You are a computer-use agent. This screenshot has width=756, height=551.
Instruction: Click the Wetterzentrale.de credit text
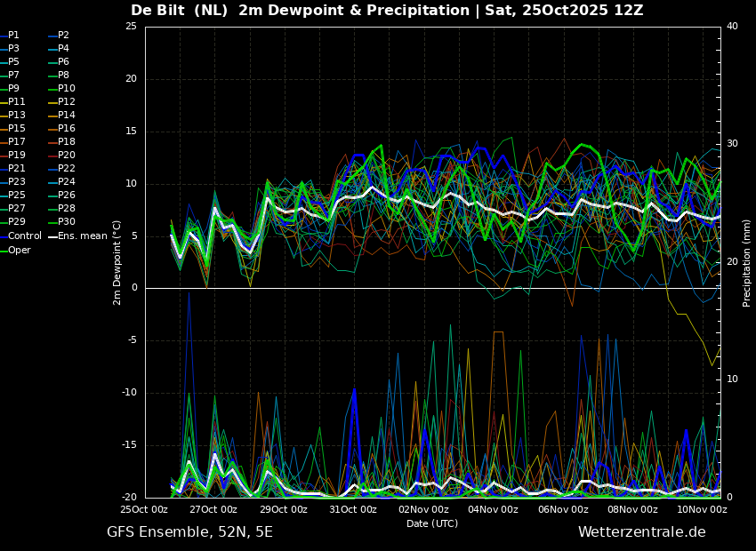click(x=642, y=532)
